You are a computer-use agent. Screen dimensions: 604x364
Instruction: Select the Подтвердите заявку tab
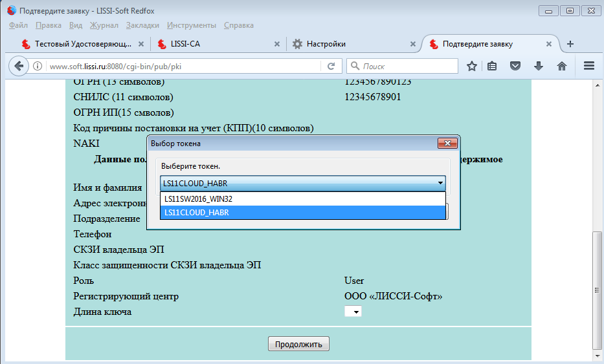click(x=490, y=44)
